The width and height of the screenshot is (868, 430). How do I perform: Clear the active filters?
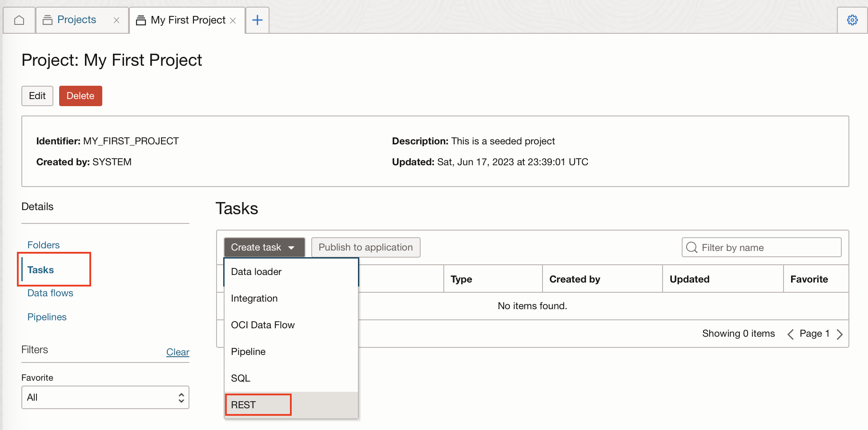coord(177,352)
